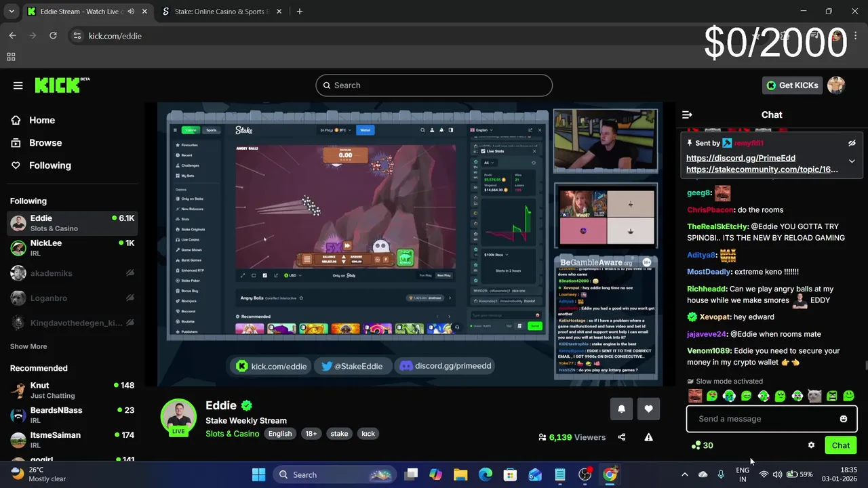The height and width of the screenshot is (488, 868).
Task: Reload the kick.com page
Action: click(x=53, y=35)
